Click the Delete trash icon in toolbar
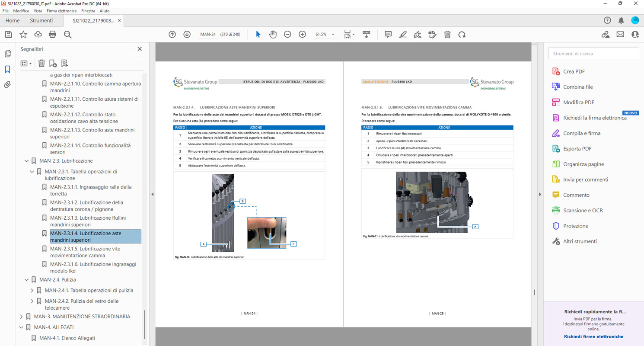This screenshot has height=346, width=644. (447, 35)
